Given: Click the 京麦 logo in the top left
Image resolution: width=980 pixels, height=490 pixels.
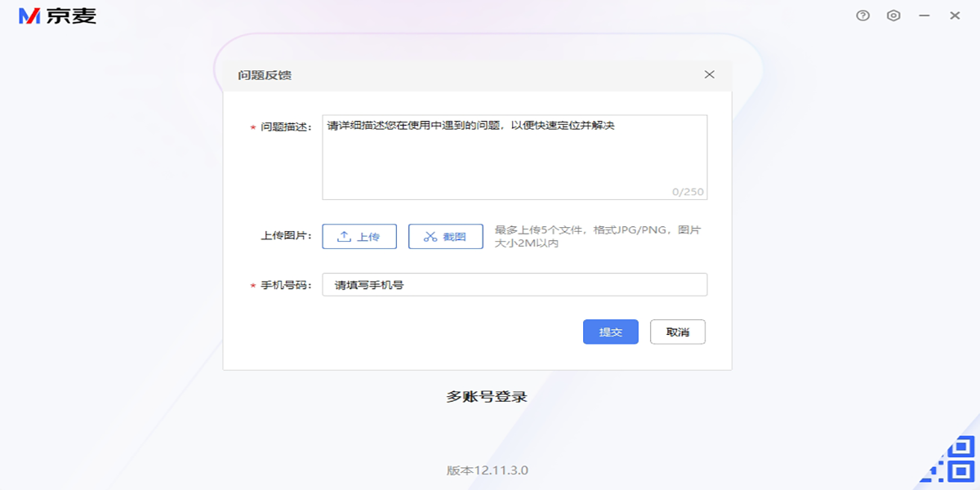Looking at the screenshot, I should (x=57, y=15).
